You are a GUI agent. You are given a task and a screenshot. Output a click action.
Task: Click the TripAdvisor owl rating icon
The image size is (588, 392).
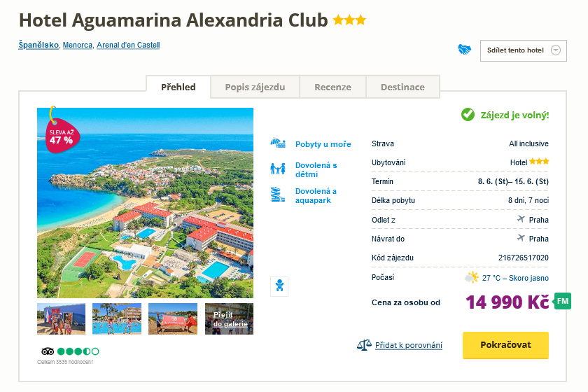[48, 351]
